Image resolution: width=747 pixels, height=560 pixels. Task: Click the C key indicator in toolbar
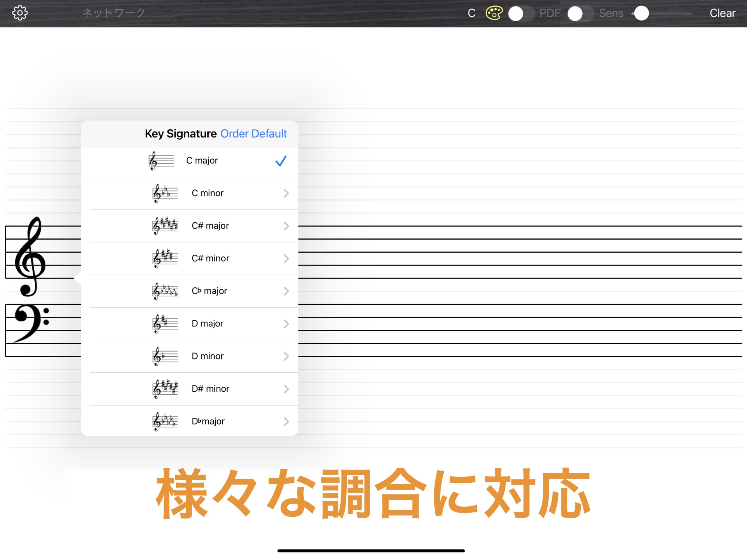[471, 13]
